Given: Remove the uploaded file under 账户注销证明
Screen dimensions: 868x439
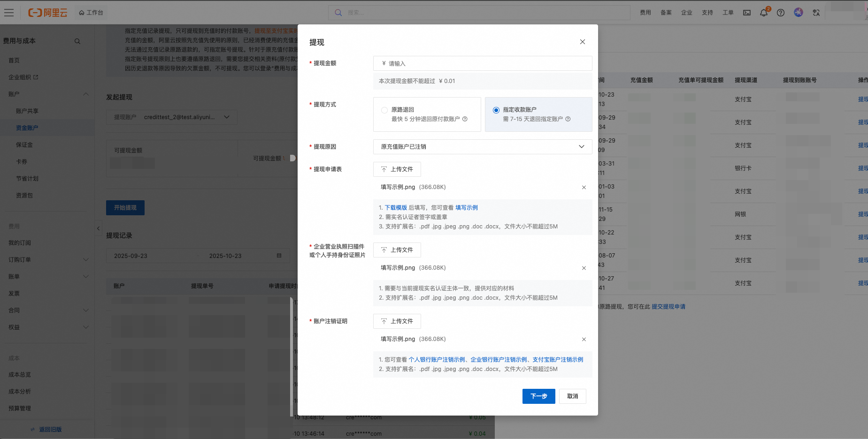Looking at the screenshot, I should click(x=584, y=340).
